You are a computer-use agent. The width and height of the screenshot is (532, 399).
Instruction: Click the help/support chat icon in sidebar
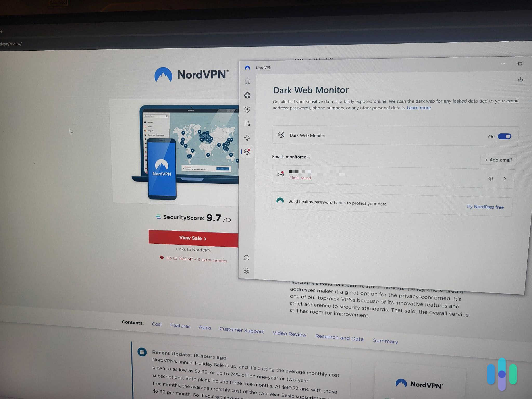point(247,257)
